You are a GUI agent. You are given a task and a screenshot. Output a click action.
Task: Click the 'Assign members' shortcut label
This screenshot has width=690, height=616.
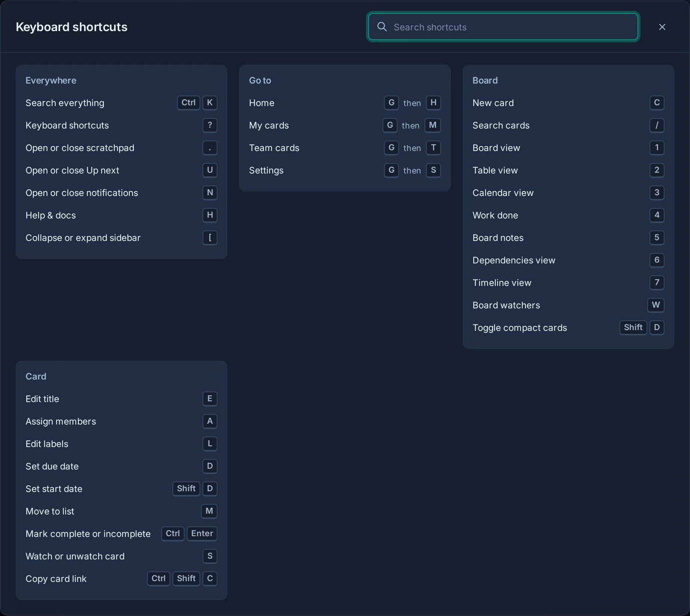pyautogui.click(x=61, y=421)
